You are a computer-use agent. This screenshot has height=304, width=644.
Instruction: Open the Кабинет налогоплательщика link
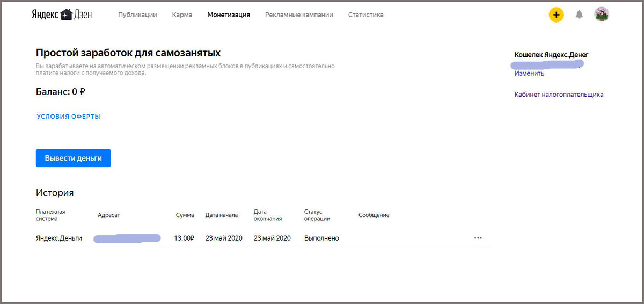559,95
